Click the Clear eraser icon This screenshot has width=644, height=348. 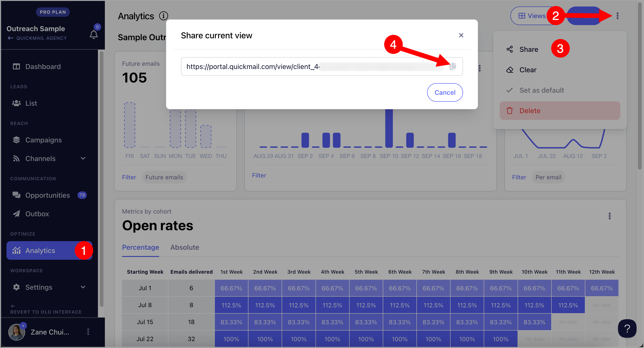point(509,70)
